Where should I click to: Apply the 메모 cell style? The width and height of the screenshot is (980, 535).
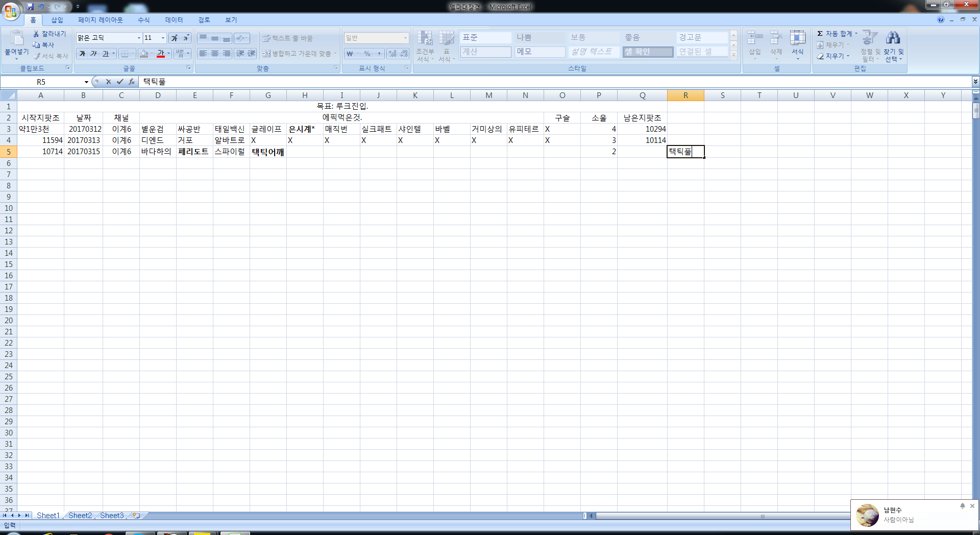click(540, 52)
